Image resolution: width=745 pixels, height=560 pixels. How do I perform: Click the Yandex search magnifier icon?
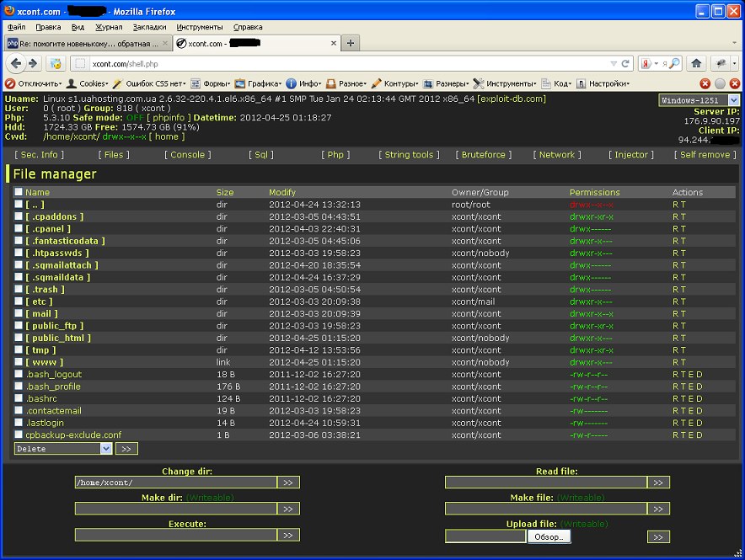pos(673,64)
